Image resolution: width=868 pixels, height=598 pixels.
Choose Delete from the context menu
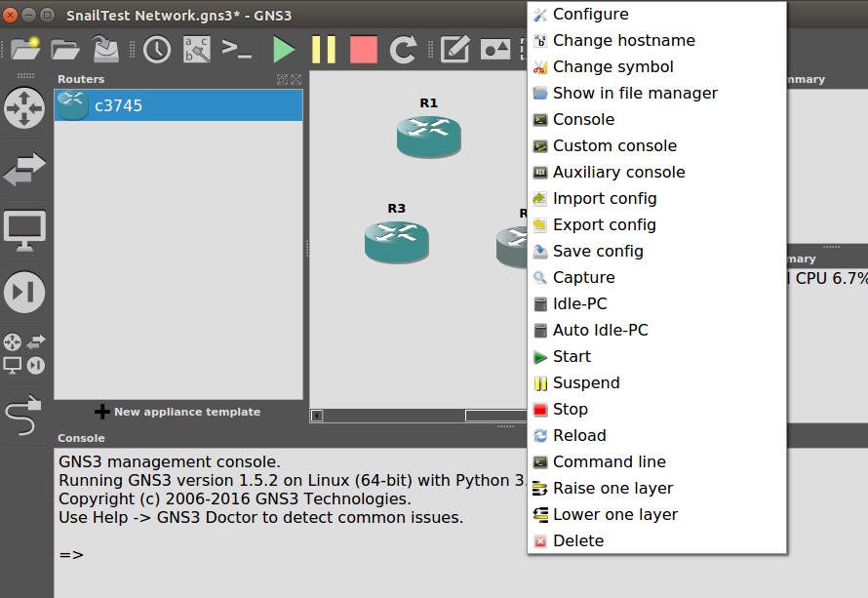coord(657,540)
